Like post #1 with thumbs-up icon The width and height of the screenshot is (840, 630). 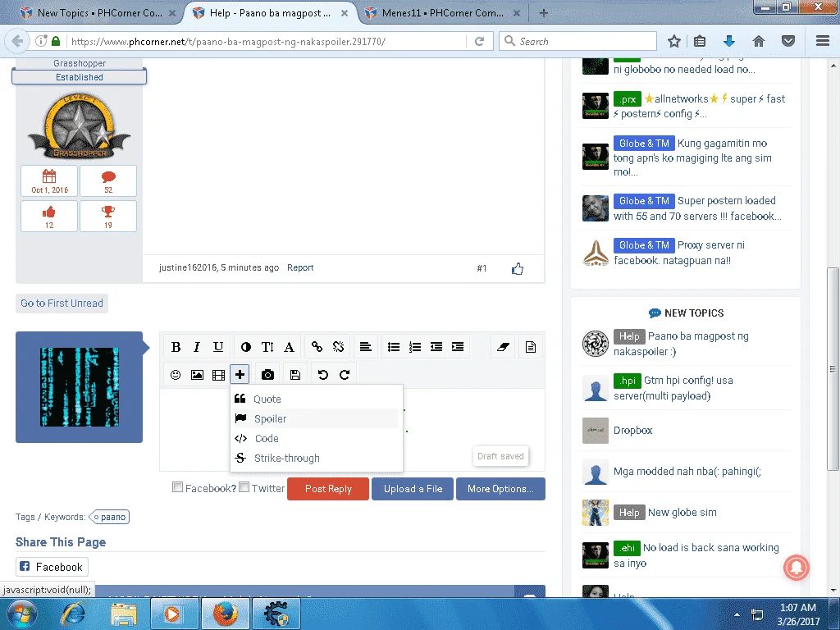click(517, 268)
